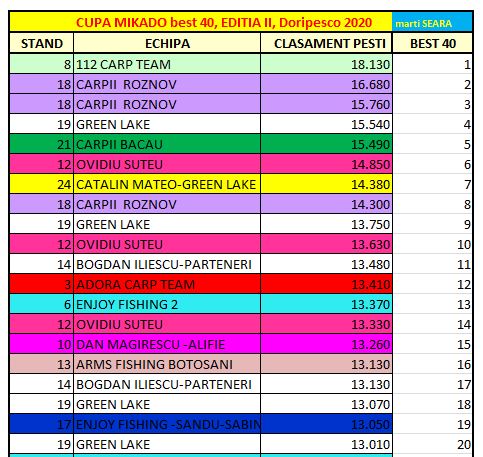Click the 'ENJOY FISHING 2' cell
Screen dimensions: 483x457
pos(167,304)
